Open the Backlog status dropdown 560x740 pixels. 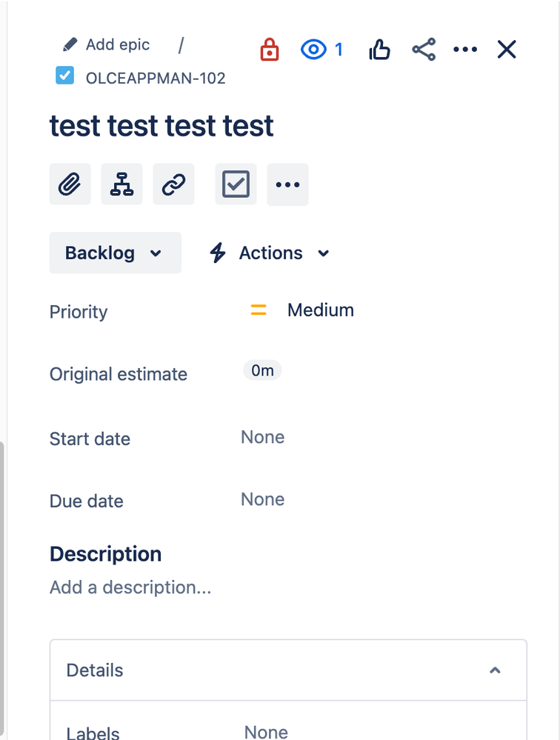coord(115,253)
